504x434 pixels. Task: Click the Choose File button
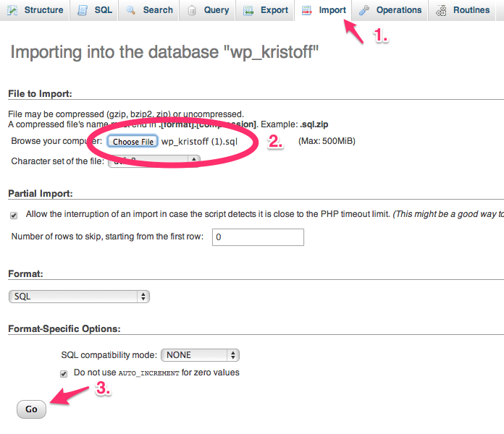coord(133,142)
